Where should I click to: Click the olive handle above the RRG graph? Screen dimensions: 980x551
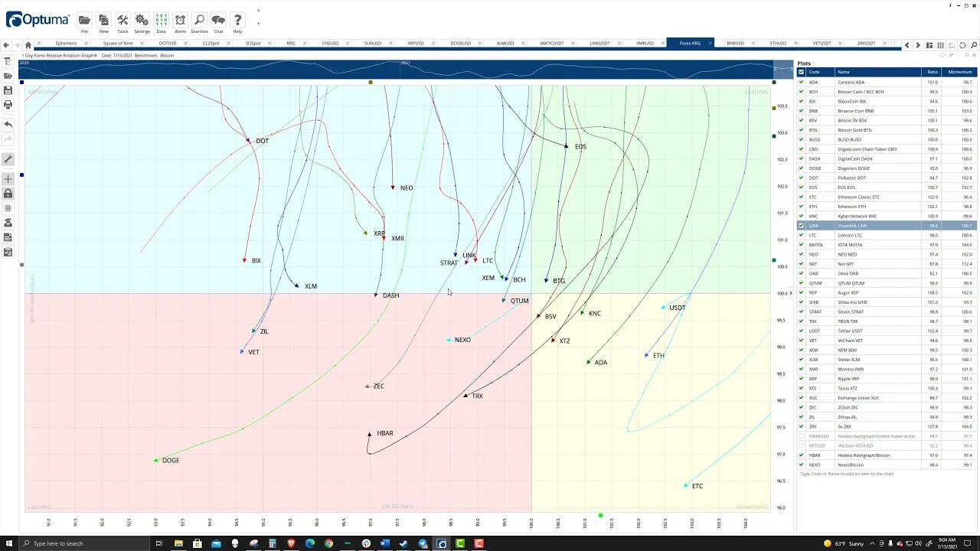coord(371,82)
